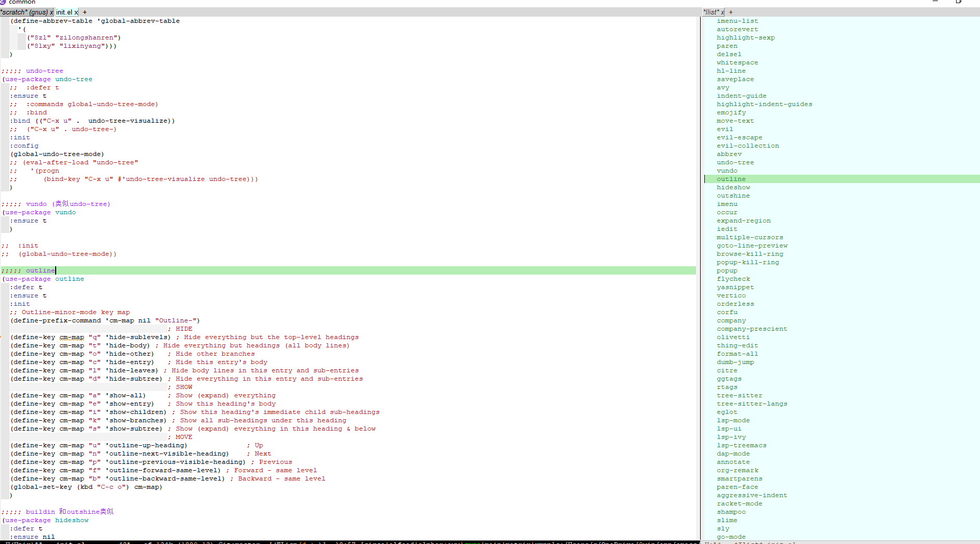
Task: Switch to the *scratch* (gnus) tab
Action: 24,12
